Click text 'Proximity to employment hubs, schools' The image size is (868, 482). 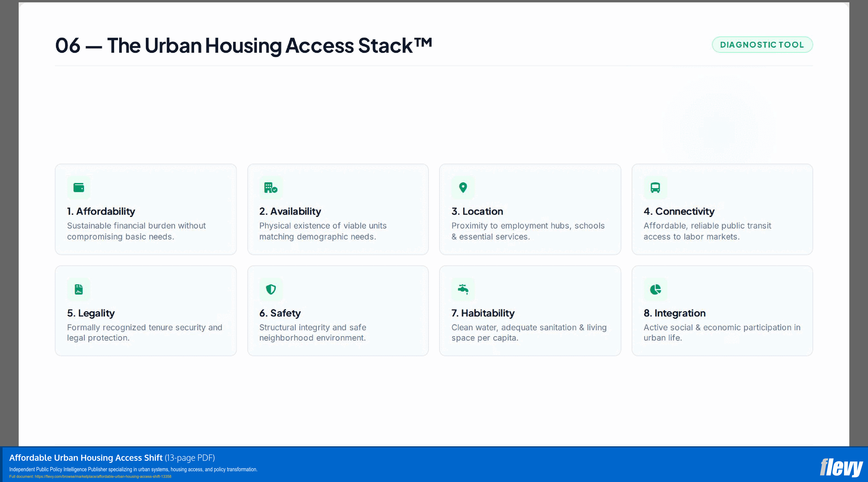[528, 225]
